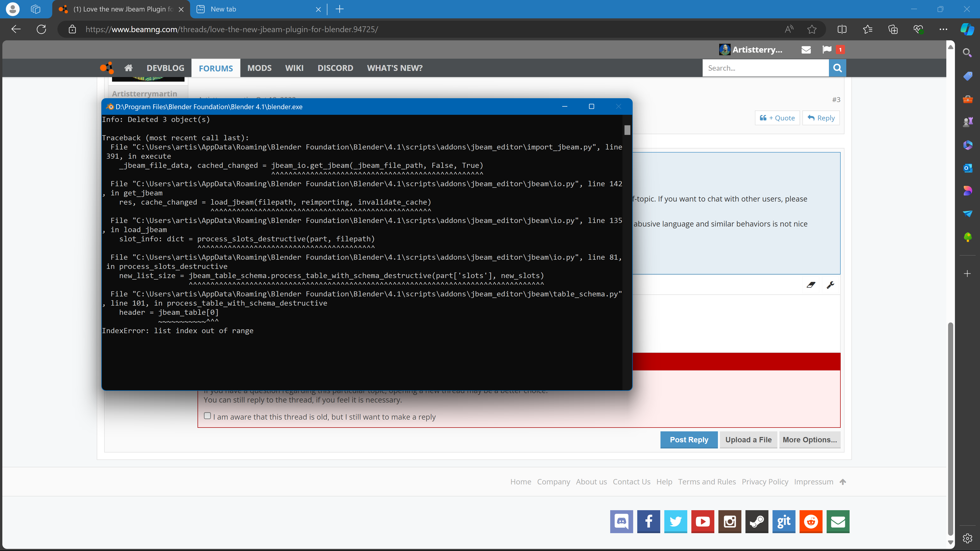Open the Impressum footer link
This screenshot has width=980, height=551.
(x=813, y=482)
